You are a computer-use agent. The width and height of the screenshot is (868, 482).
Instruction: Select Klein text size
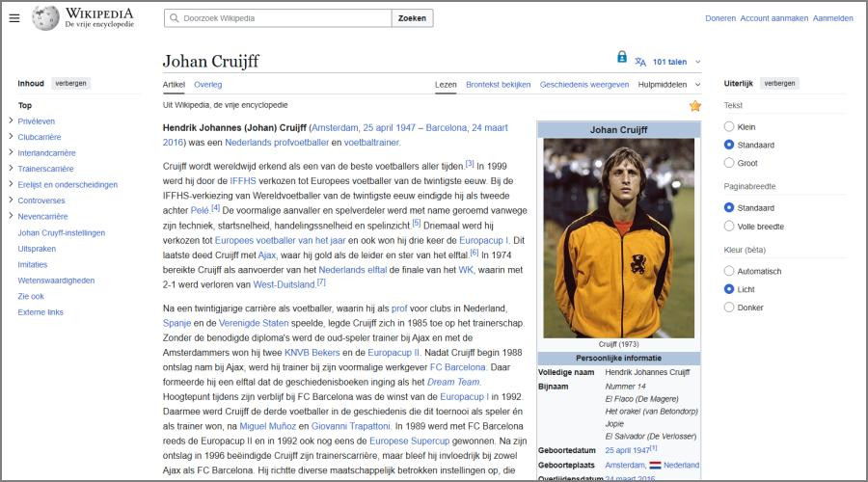729,126
